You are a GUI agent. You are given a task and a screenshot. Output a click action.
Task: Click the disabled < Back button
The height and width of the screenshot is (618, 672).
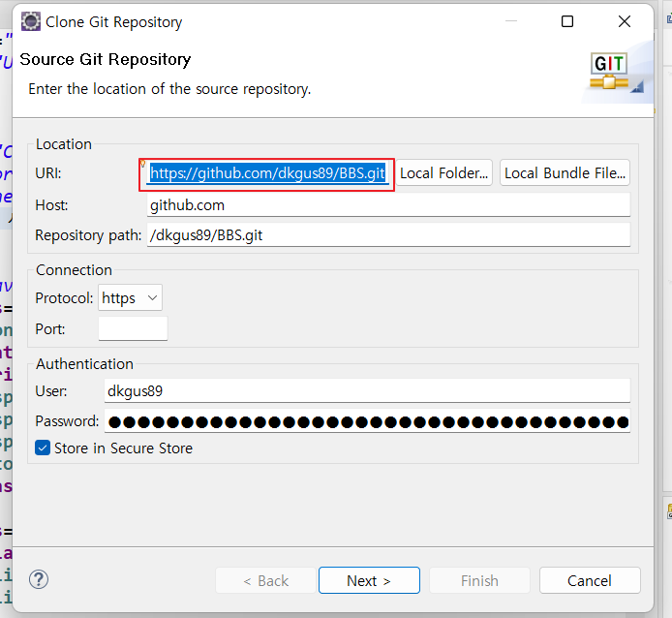(x=265, y=580)
